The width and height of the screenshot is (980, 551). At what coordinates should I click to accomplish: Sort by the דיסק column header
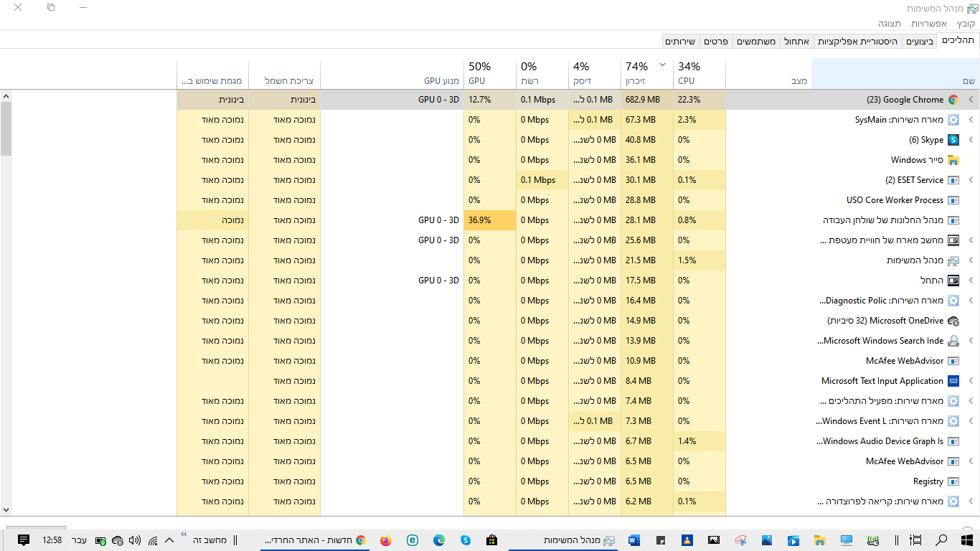click(595, 74)
